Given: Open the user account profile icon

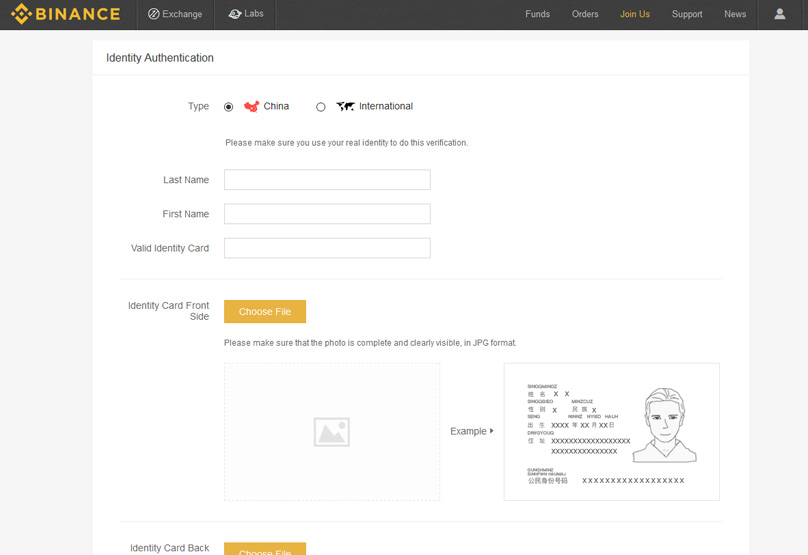Looking at the screenshot, I should point(780,14).
